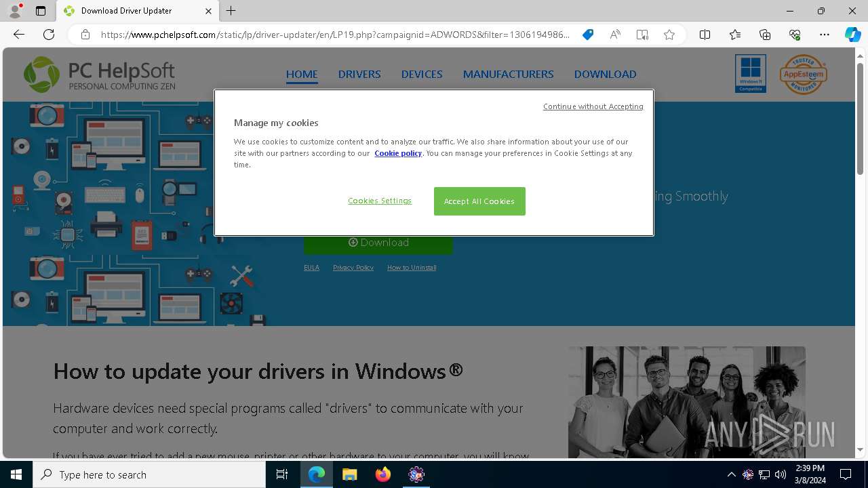Open the DOWNLOAD nav item
The width and height of the screenshot is (868, 488).
(606, 74)
